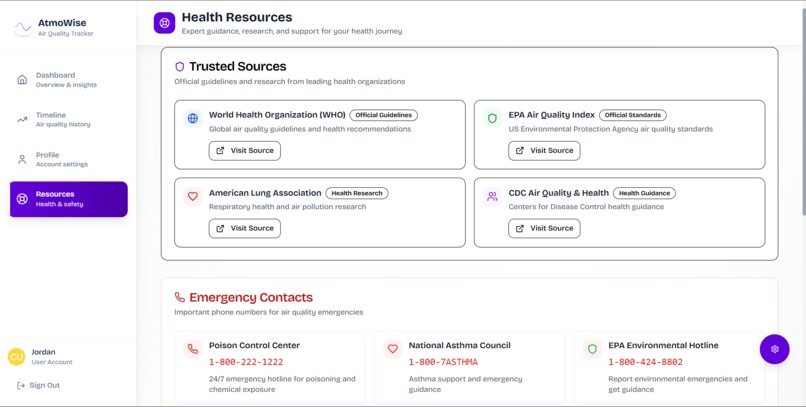Viewport: 806px width, 407px height.
Task: Click the EPA Environmental Hotline heading
Action: (664, 345)
